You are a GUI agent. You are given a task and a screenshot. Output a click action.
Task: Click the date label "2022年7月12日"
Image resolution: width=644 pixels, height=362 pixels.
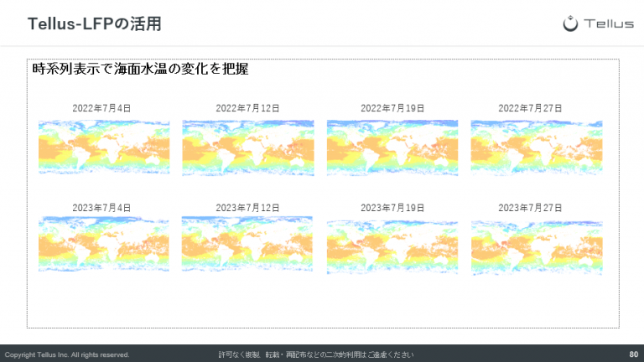point(247,108)
